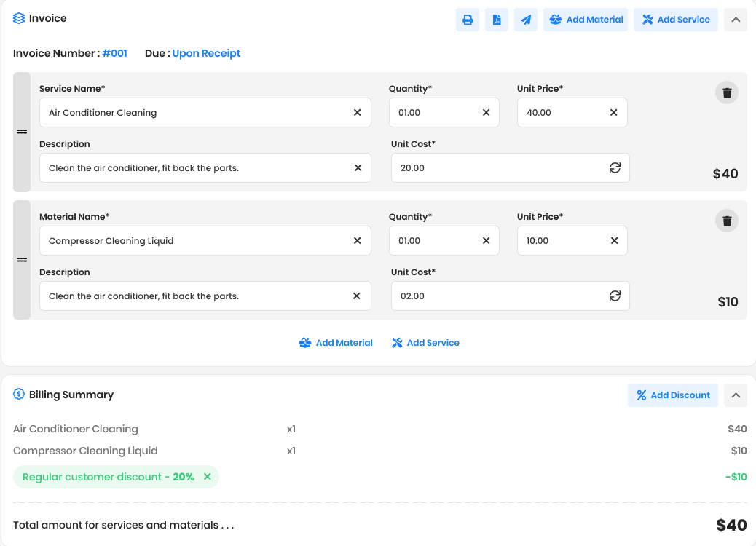The height and width of the screenshot is (546, 756).
Task: Click the -$10 discount amount
Action: [x=736, y=477]
